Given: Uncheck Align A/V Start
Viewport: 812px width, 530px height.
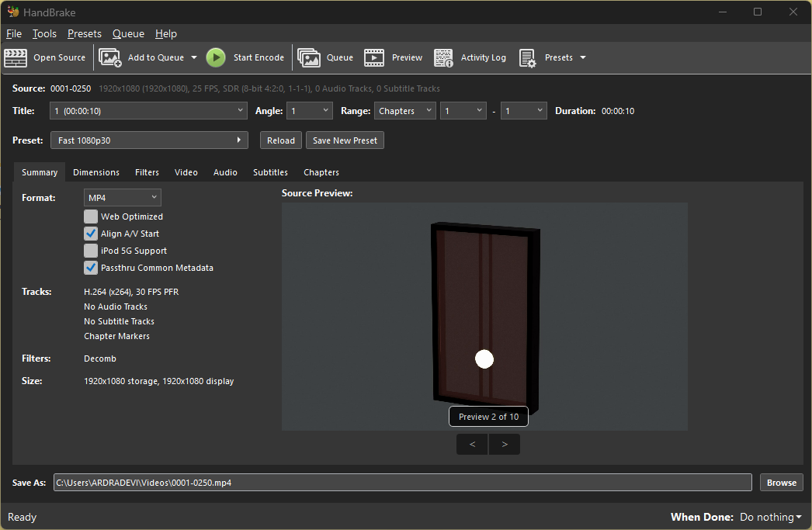Looking at the screenshot, I should tap(91, 234).
